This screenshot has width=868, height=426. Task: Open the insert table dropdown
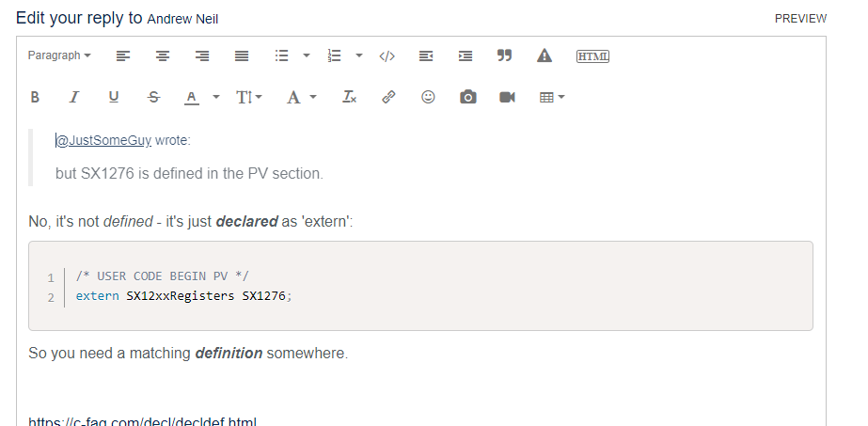(552, 97)
